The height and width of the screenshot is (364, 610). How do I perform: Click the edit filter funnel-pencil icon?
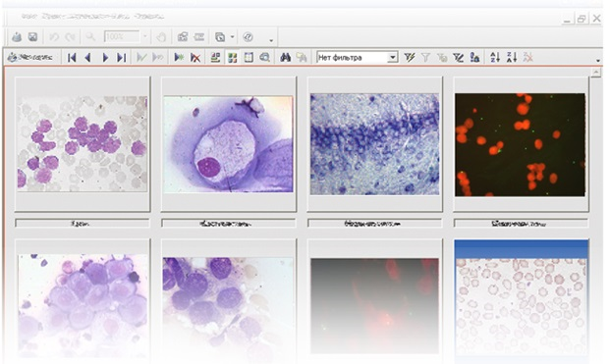point(459,58)
